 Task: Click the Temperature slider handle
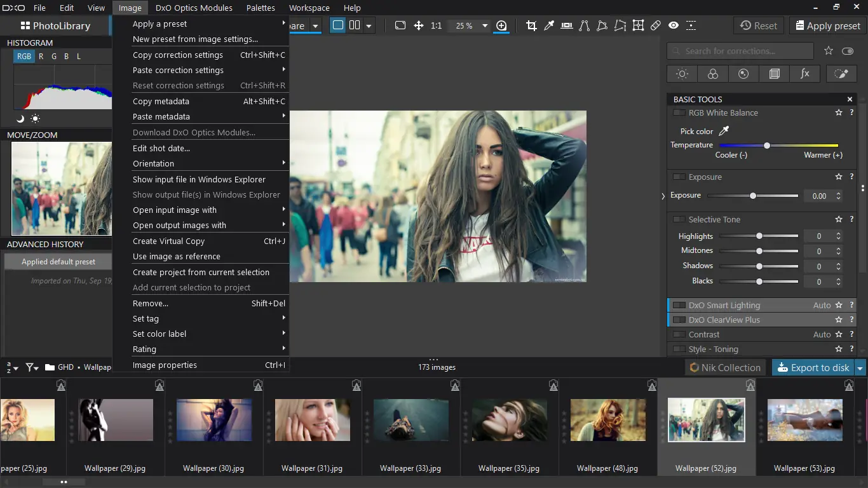pyautogui.click(x=767, y=146)
